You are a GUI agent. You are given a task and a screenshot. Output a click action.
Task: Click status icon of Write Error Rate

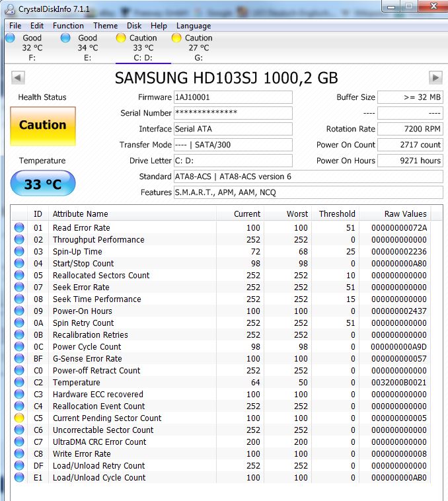[19, 453]
